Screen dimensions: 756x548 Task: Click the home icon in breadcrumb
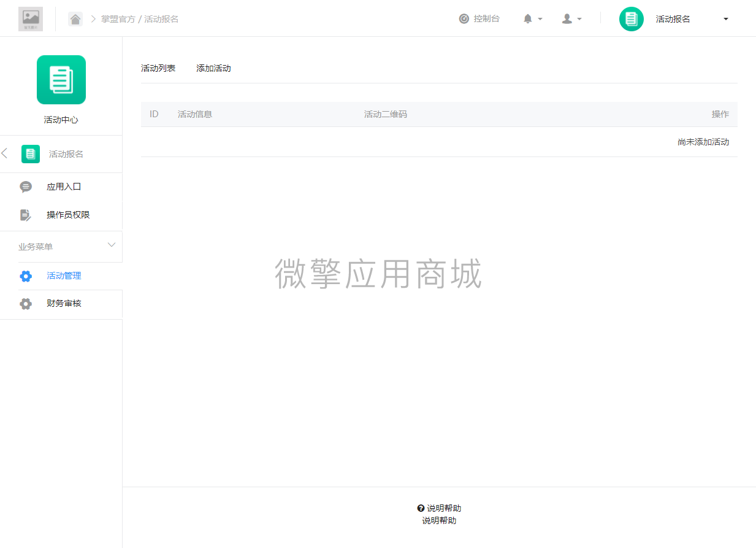(75, 19)
